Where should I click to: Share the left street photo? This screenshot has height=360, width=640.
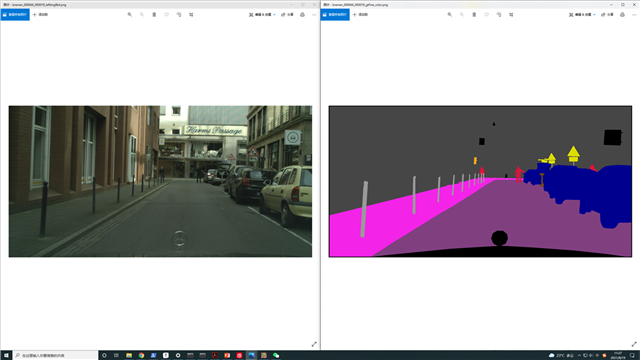(x=287, y=15)
